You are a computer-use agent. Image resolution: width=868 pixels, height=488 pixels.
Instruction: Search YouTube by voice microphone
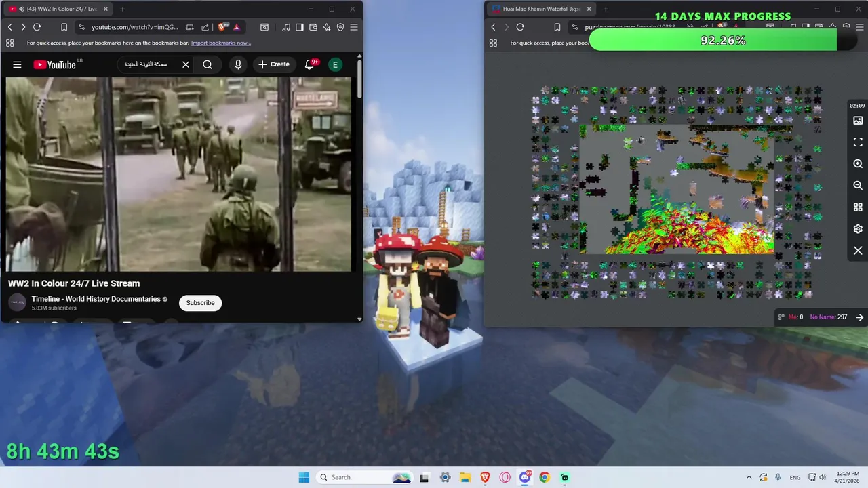pyautogui.click(x=237, y=64)
